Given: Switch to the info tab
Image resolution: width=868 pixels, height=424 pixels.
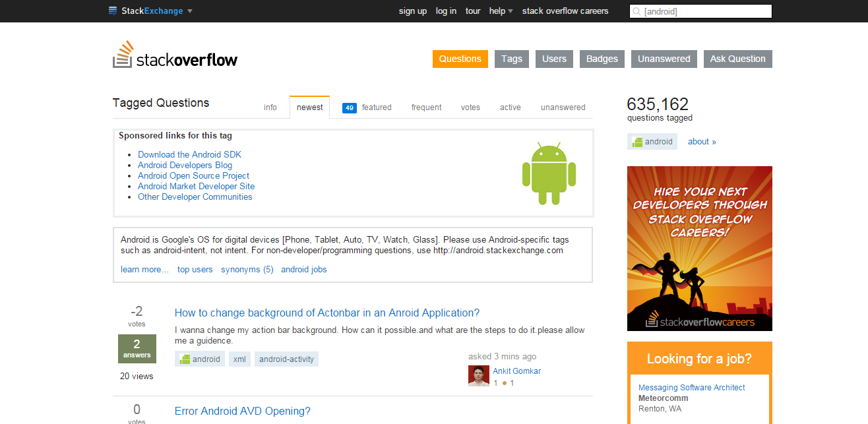Looking at the screenshot, I should (x=270, y=107).
